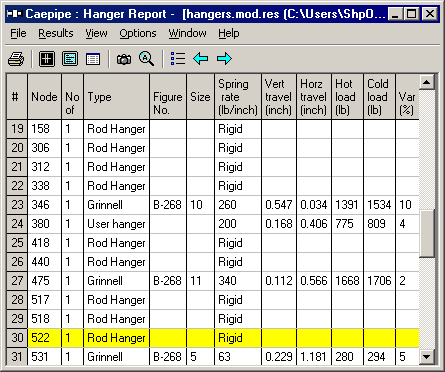Image resolution: width=445 pixels, height=372 pixels.
Task: Click the bulleted list icon
Action: tap(178, 58)
